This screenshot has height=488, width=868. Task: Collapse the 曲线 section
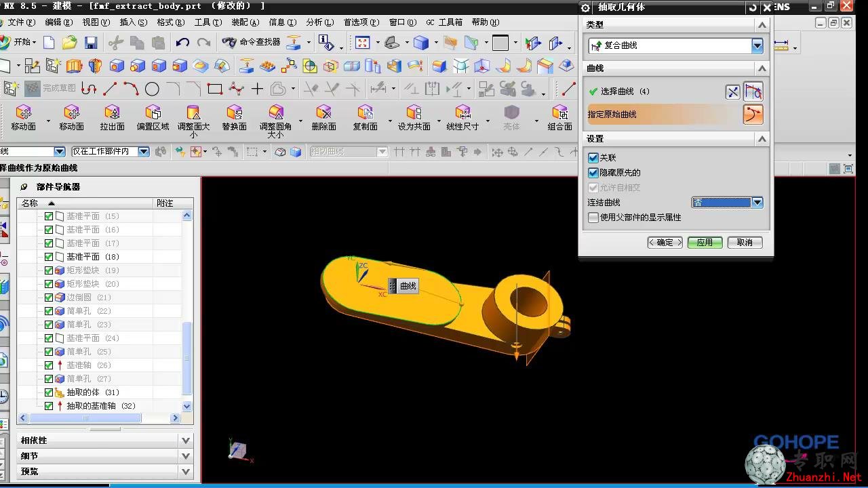coord(762,68)
